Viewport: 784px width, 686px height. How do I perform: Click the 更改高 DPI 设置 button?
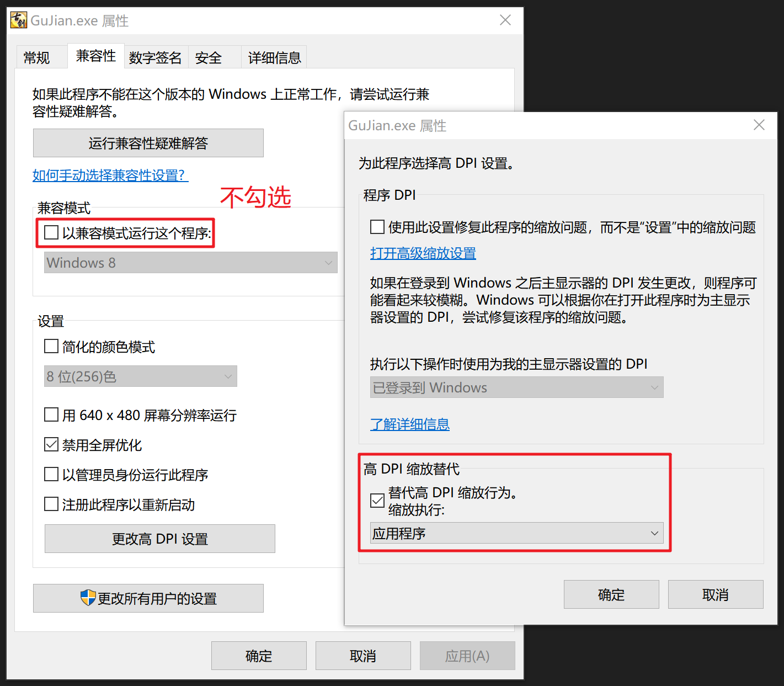tap(159, 539)
